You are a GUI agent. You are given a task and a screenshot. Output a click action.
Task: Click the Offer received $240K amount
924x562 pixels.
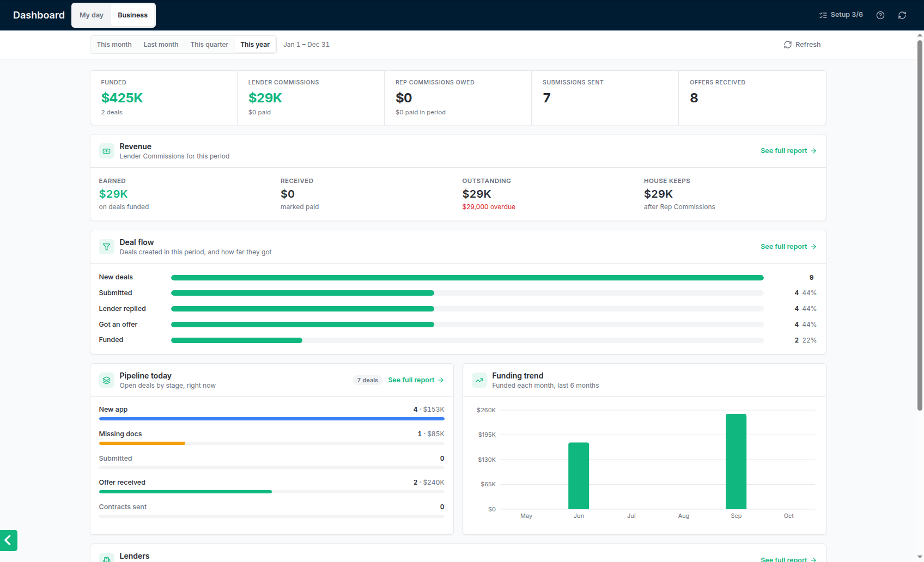[434, 482]
